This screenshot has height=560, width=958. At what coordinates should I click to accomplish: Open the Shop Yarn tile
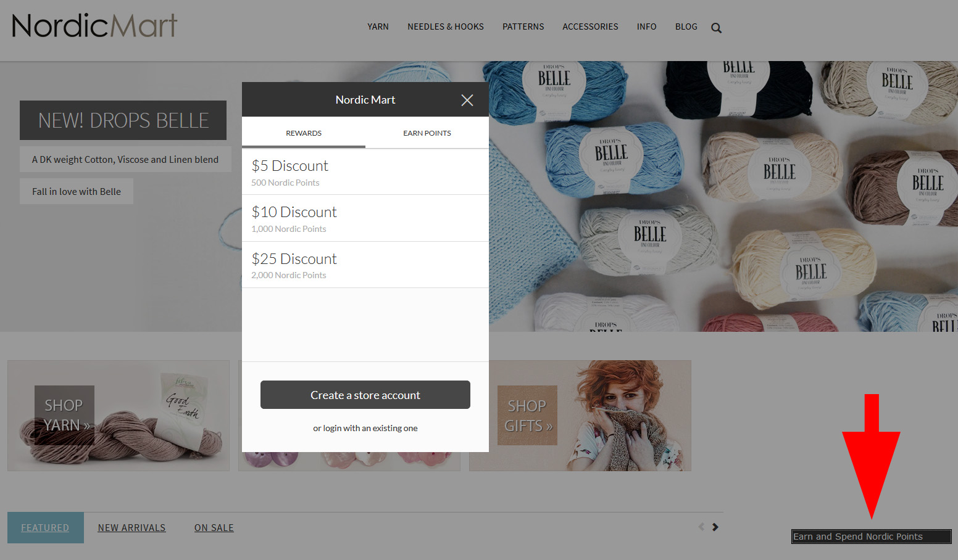(x=119, y=416)
